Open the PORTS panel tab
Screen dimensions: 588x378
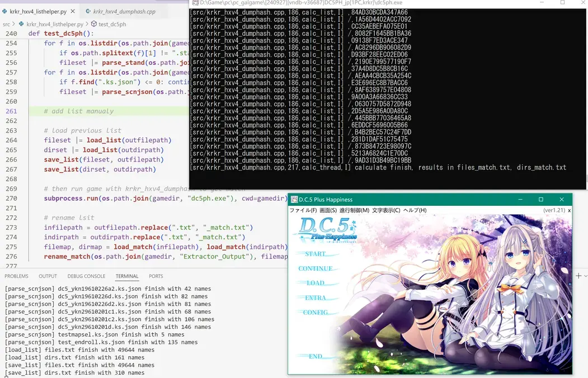156,276
